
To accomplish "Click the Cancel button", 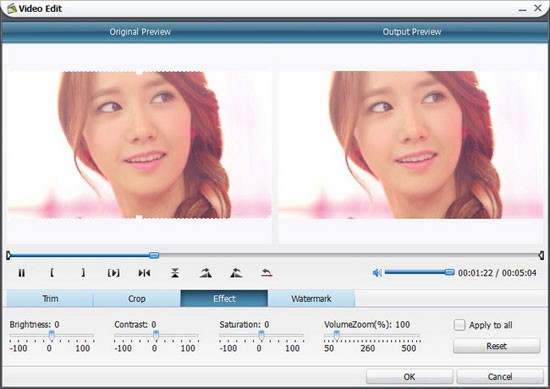I will click(x=500, y=377).
